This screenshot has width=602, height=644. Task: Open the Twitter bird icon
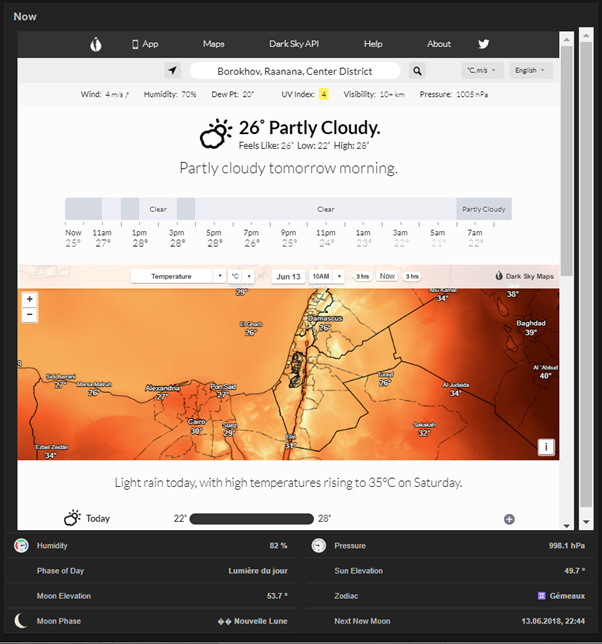(x=483, y=44)
